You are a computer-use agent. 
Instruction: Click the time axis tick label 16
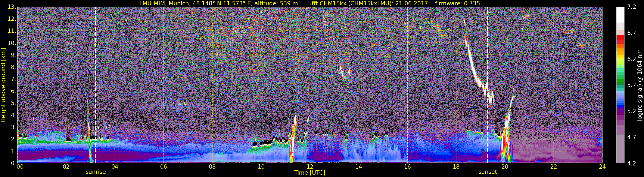click(x=407, y=167)
